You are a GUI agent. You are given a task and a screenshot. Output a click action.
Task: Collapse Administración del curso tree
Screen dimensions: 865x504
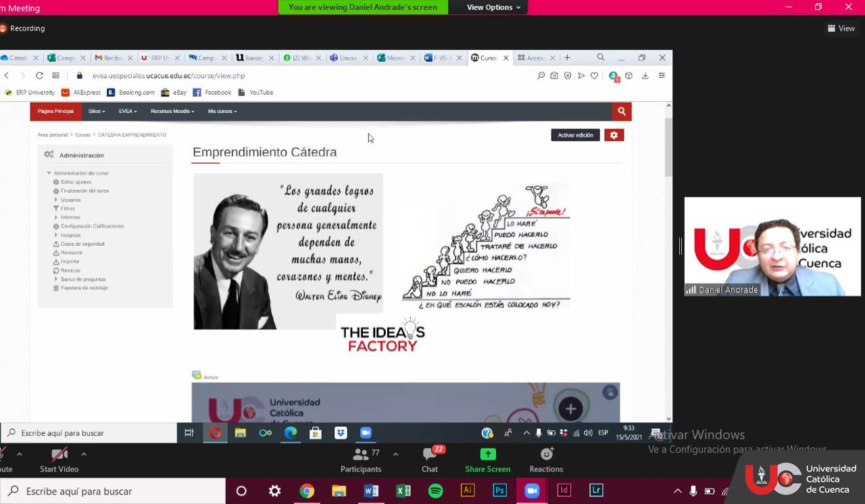pos(49,173)
